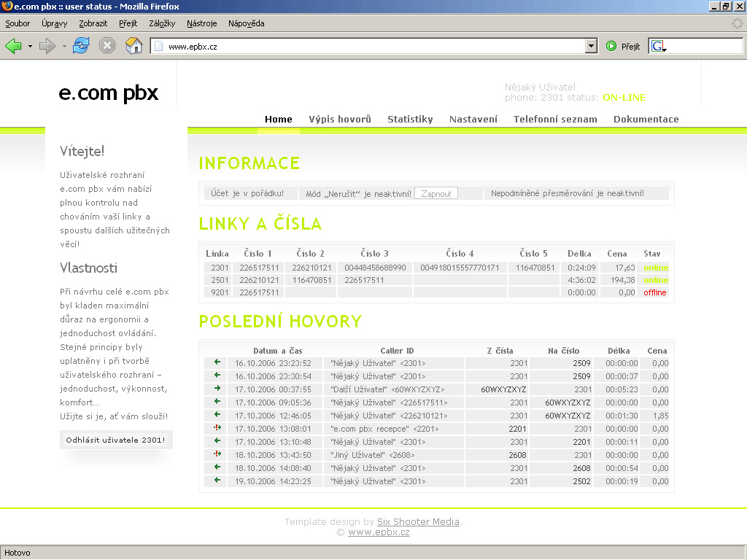Click missed call icon at 18.10.2006 13:43:50

point(217,454)
